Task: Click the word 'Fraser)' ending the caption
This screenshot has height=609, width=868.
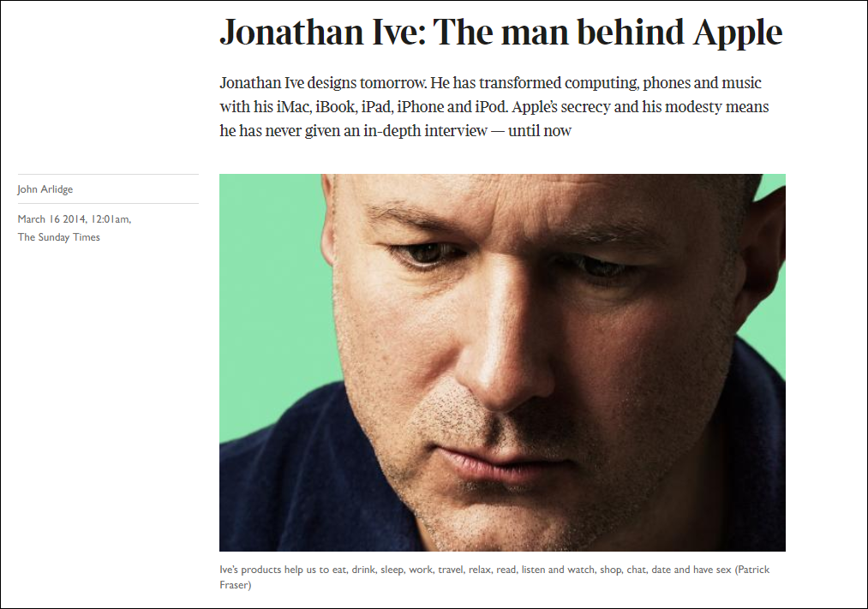Action: coord(236,585)
